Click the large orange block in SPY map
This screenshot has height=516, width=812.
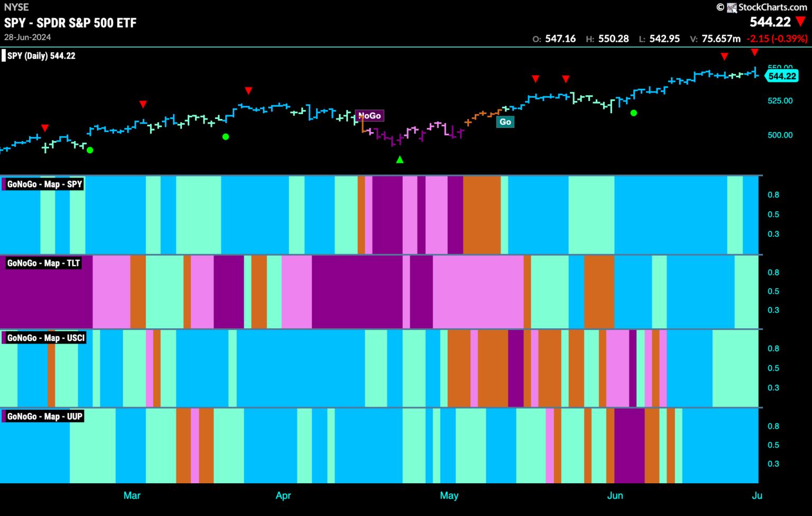[x=482, y=215]
